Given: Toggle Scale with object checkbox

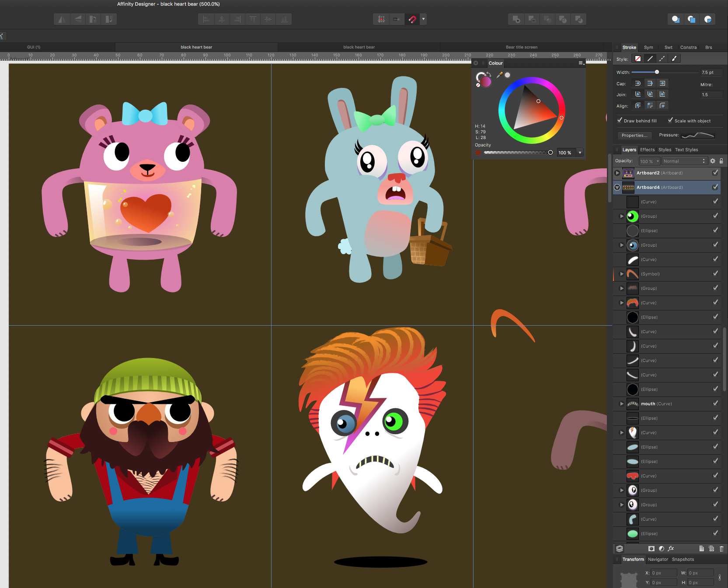Looking at the screenshot, I should click(x=670, y=120).
